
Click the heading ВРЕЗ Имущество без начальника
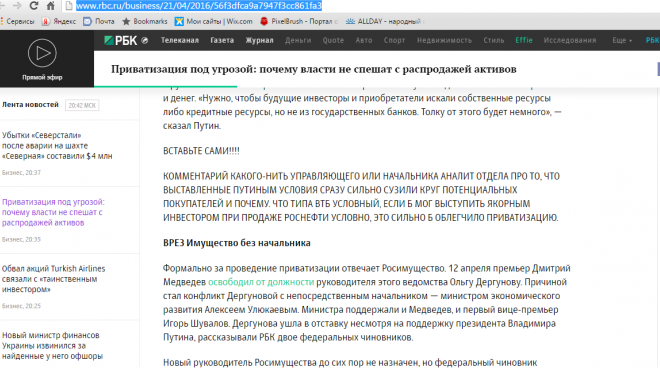[x=237, y=243]
